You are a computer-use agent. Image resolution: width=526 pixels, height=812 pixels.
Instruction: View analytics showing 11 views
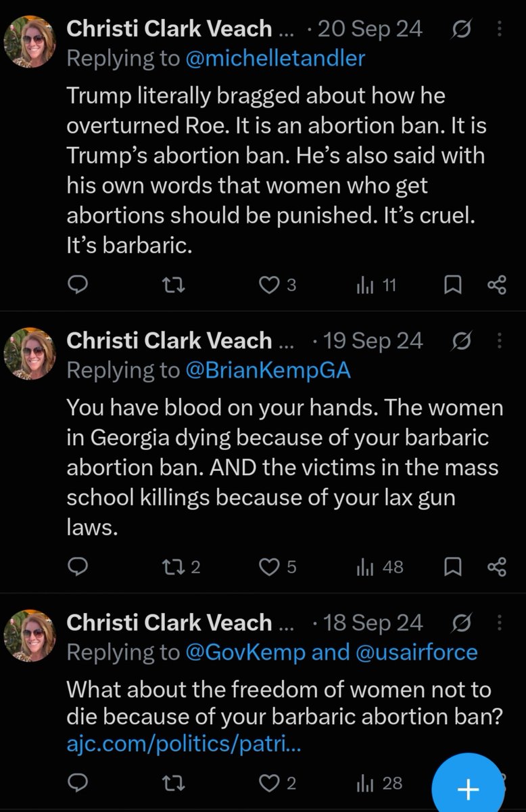click(x=376, y=286)
